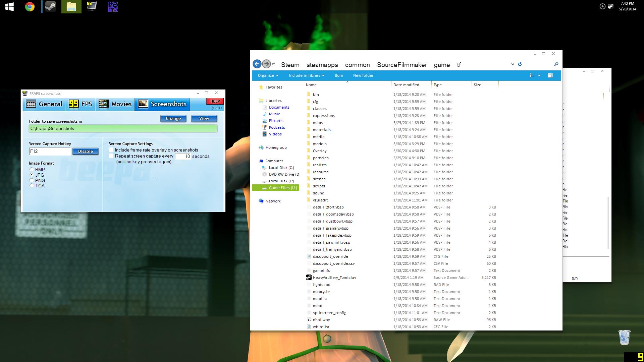Click the Fraps HELP button
The width and height of the screenshot is (644, 362).
click(x=215, y=101)
